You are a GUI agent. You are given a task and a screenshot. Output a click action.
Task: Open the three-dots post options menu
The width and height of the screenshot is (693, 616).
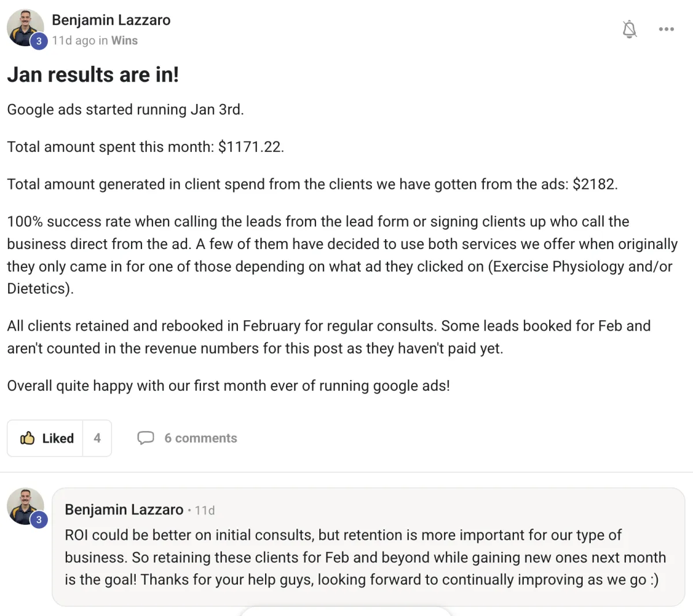pyautogui.click(x=666, y=29)
